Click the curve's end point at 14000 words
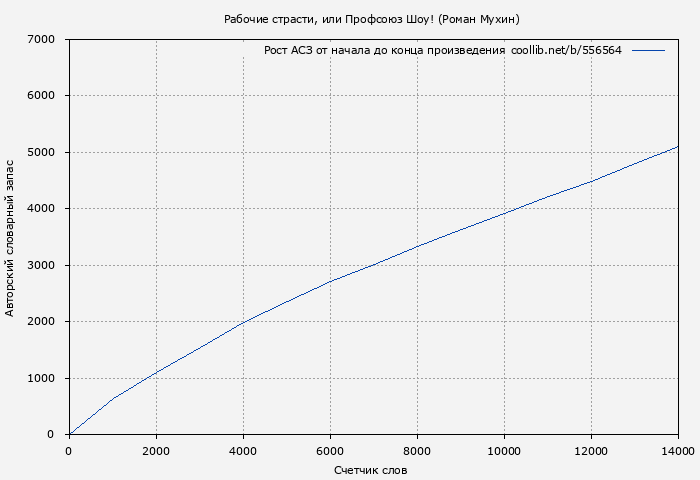This screenshot has height=480, width=700. [x=678, y=147]
